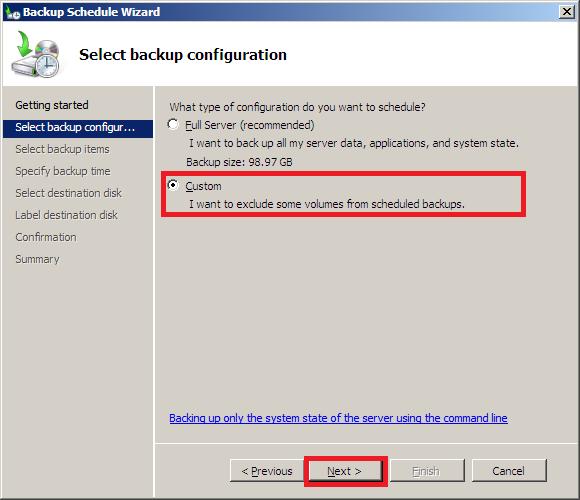Click the Finish button

click(427, 471)
